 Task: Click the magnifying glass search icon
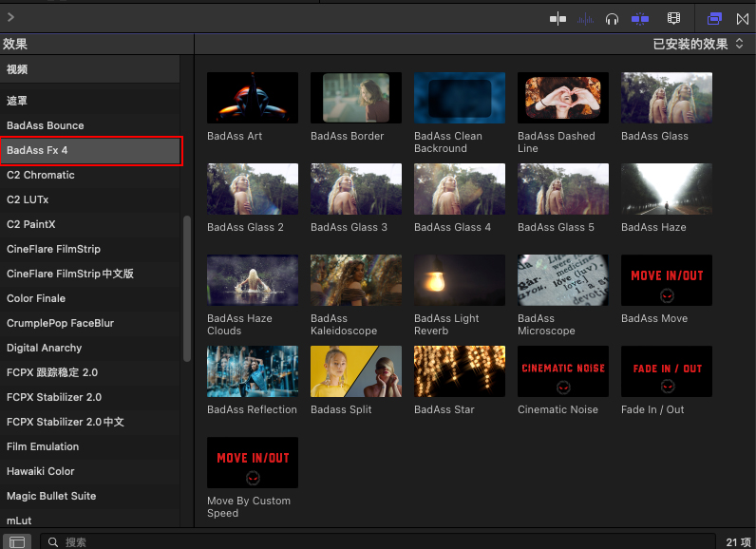click(53, 542)
